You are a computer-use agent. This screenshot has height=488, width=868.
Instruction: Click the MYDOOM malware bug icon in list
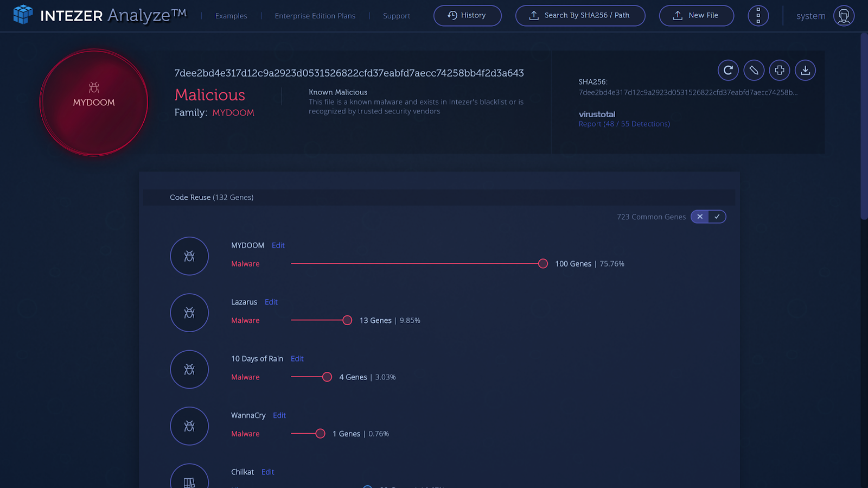pos(189,256)
